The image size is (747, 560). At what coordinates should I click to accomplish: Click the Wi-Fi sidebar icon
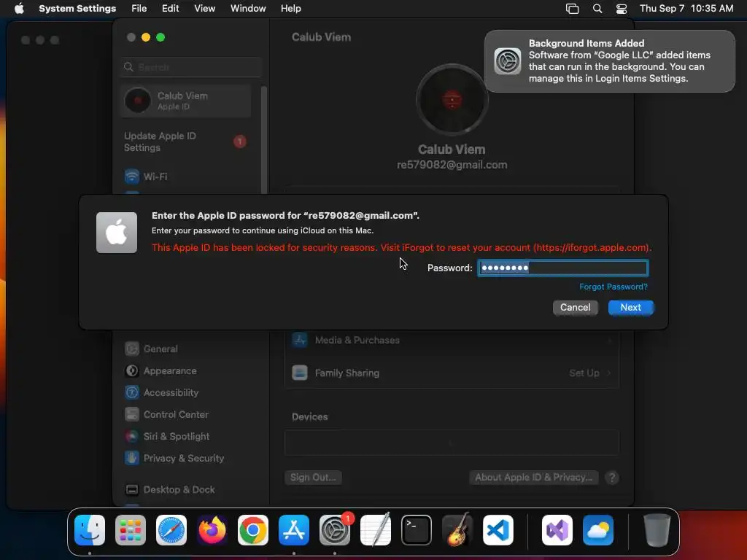coord(132,176)
